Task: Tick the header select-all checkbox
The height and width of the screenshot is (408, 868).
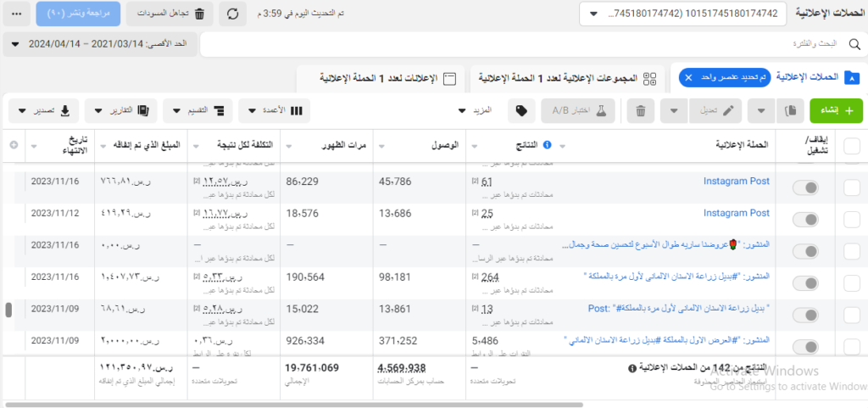Action: (x=852, y=146)
